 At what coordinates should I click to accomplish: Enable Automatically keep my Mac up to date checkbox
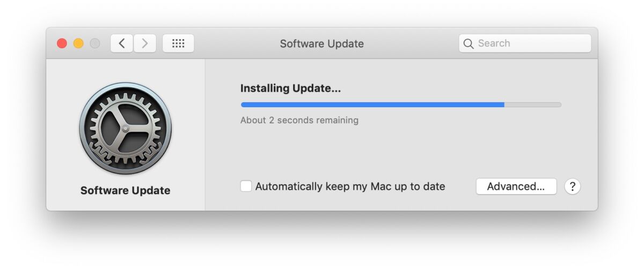[246, 187]
